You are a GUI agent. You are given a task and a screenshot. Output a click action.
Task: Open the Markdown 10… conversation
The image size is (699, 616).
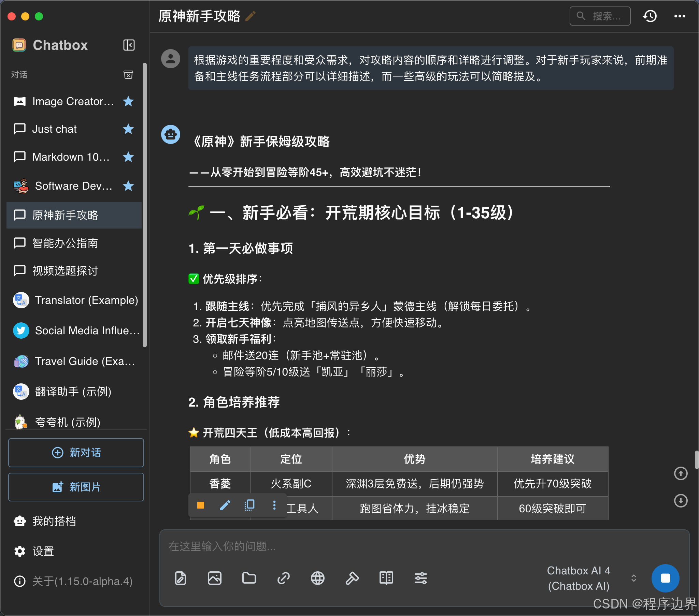click(x=74, y=157)
